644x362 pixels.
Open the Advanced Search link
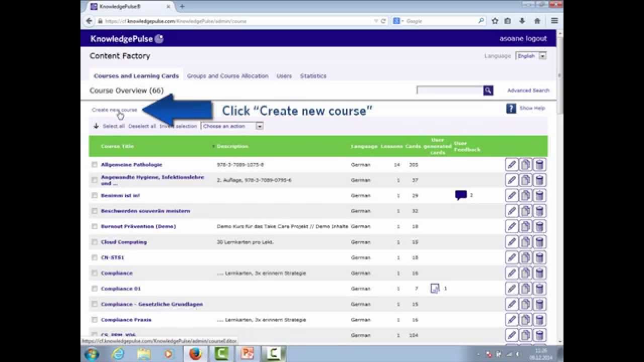528,90
